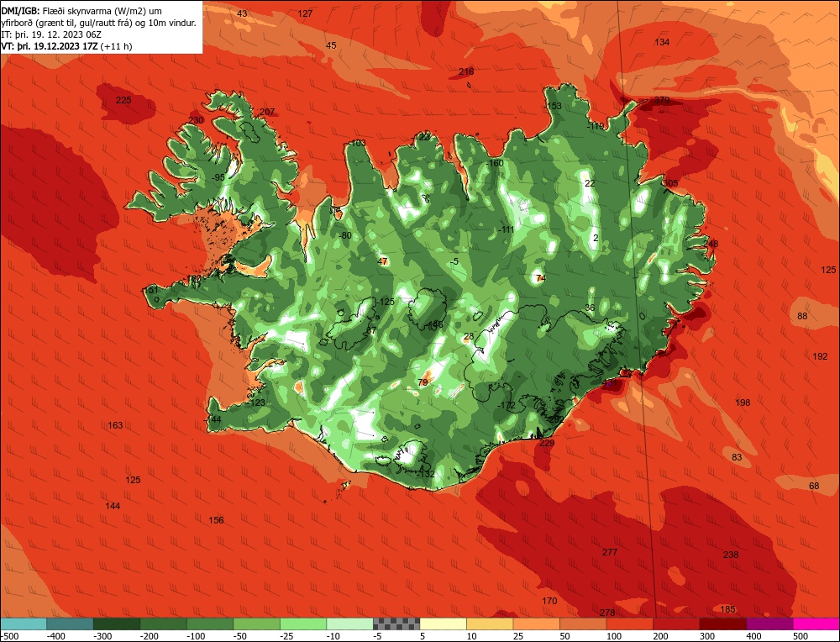840x642 pixels.
Task: Click the -111 value in the interior
Action: (x=506, y=229)
